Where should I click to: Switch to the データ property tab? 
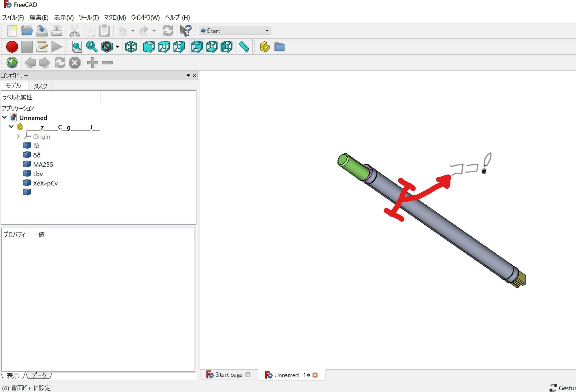pyautogui.click(x=39, y=375)
